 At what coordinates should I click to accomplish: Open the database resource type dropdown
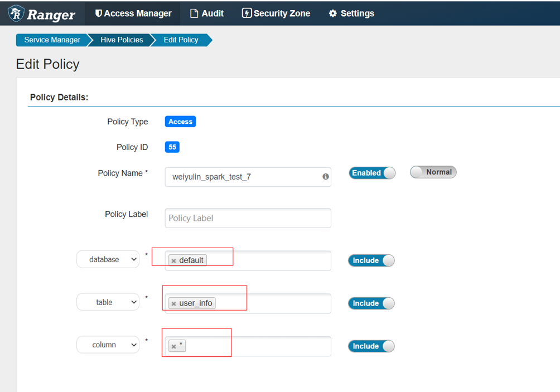click(x=108, y=259)
